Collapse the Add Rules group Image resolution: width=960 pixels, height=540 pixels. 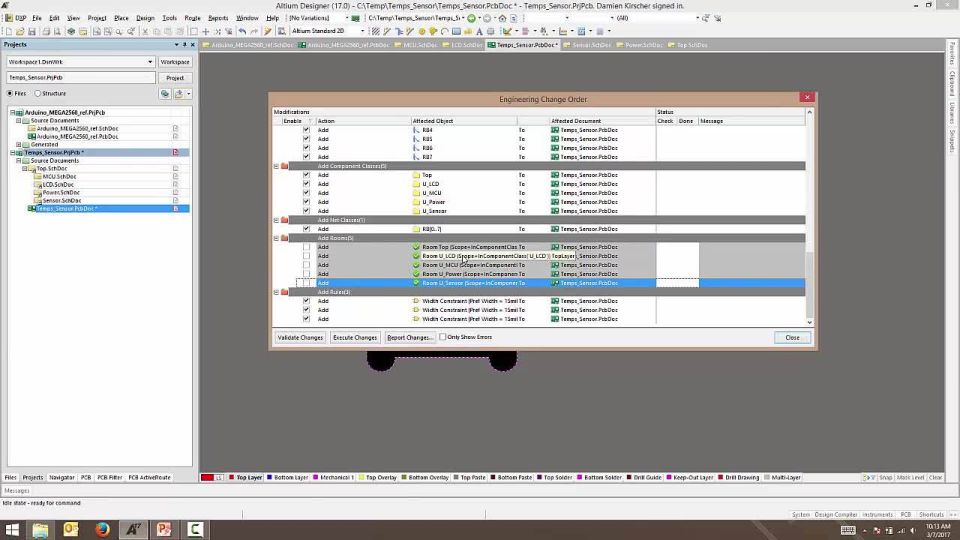click(x=276, y=292)
